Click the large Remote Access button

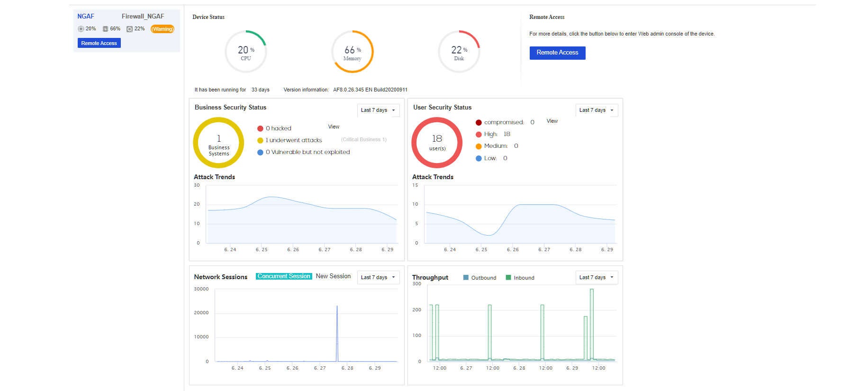[557, 53]
